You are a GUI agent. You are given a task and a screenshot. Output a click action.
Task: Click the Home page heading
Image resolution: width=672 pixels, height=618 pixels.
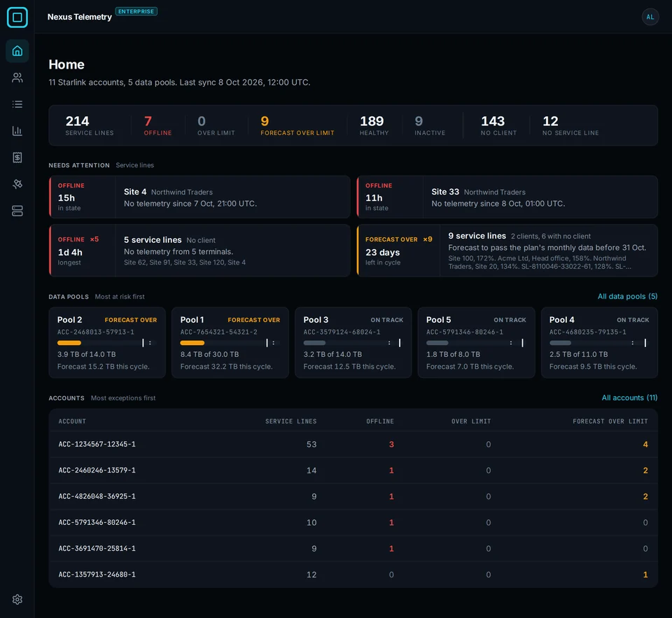(x=66, y=64)
